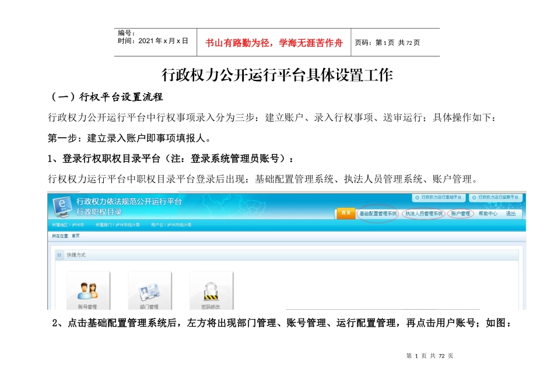Click the line 1、登录行权职权目录平台
The width and height of the screenshot is (554, 392).
[170, 159]
